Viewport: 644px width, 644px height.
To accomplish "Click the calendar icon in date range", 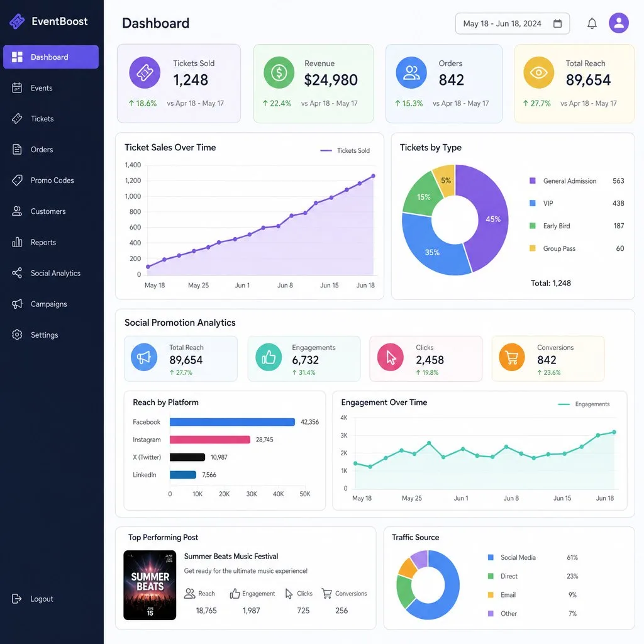I will pos(557,23).
